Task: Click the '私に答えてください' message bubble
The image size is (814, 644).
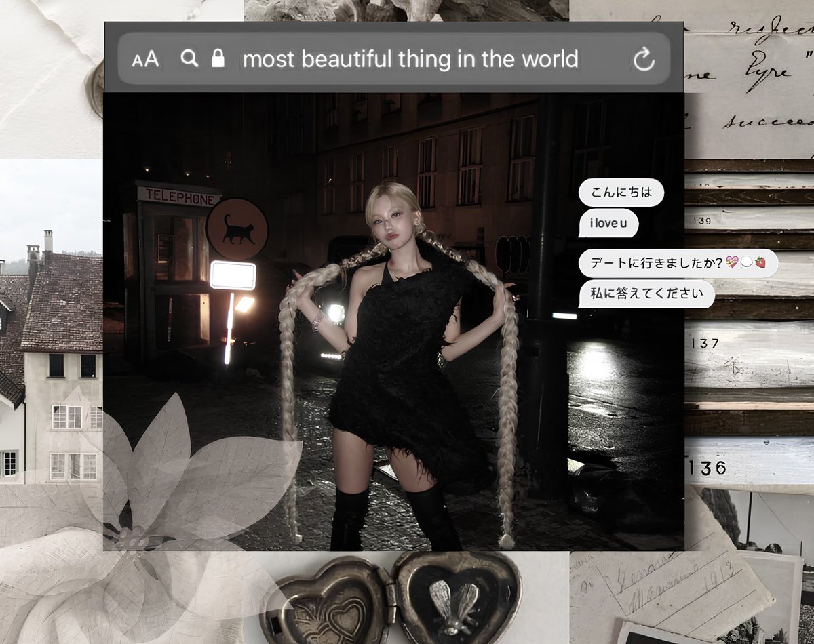Action: [x=646, y=295]
